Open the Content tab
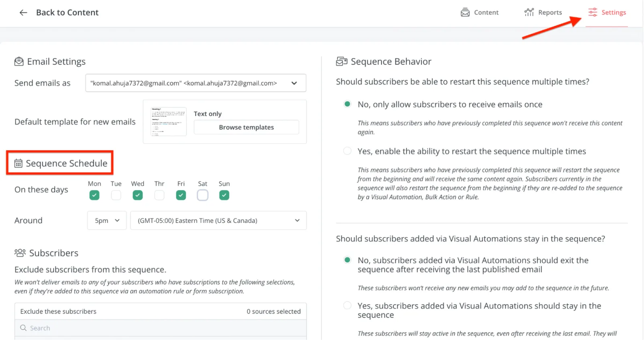The height and width of the screenshot is (340, 644). [x=486, y=12]
